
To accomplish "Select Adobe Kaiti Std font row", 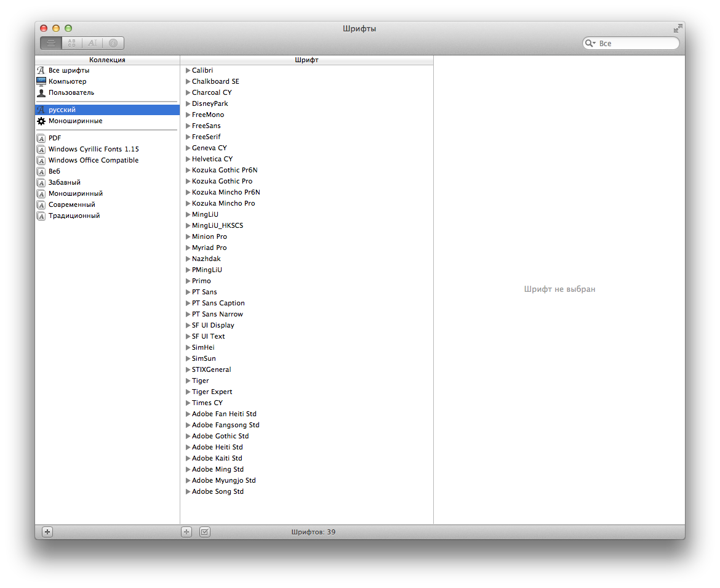I will tap(306, 458).
